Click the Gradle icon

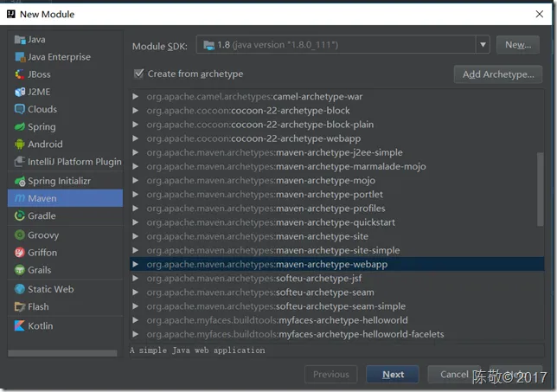pyautogui.click(x=20, y=215)
